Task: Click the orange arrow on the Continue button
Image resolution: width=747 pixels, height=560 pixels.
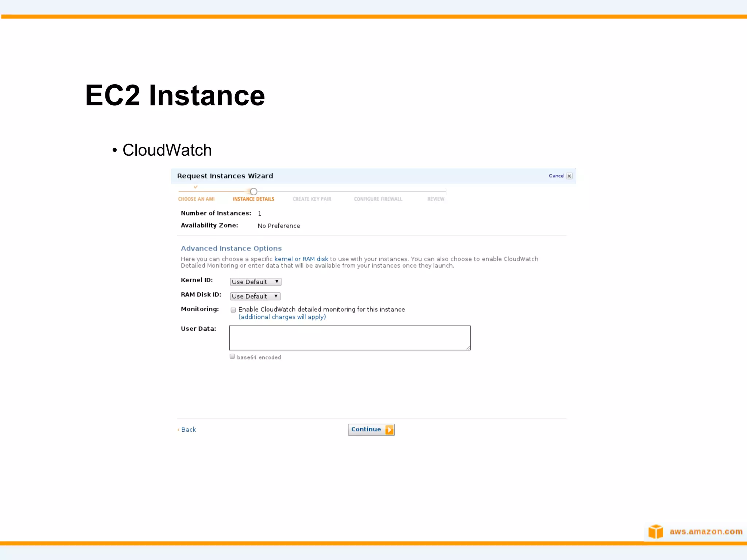Action: pyautogui.click(x=389, y=430)
